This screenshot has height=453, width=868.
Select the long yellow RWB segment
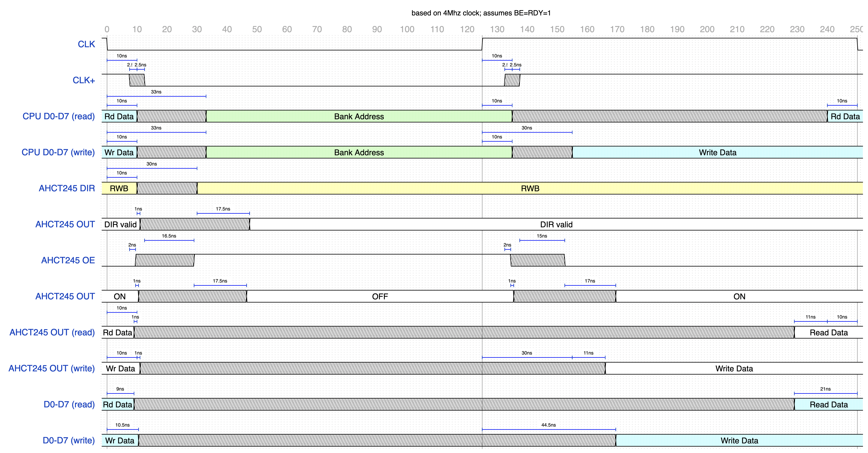(530, 188)
